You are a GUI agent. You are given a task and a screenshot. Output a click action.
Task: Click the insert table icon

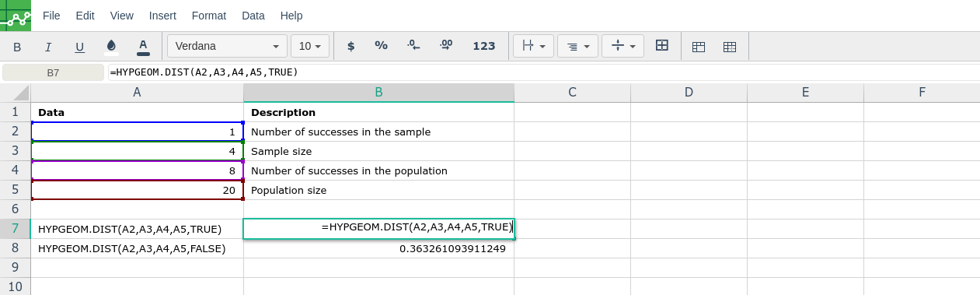pos(699,47)
